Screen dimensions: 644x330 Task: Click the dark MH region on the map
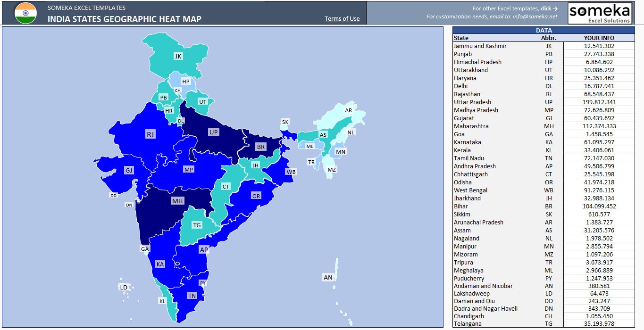[178, 200]
